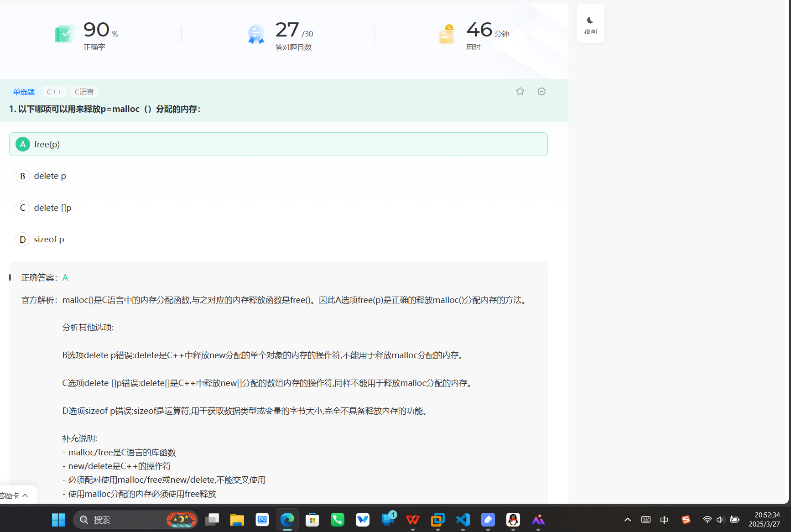The width and height of the screenshot is (791, 532).
Task: Click the question title about malloc()
Action: pos(104,109)
